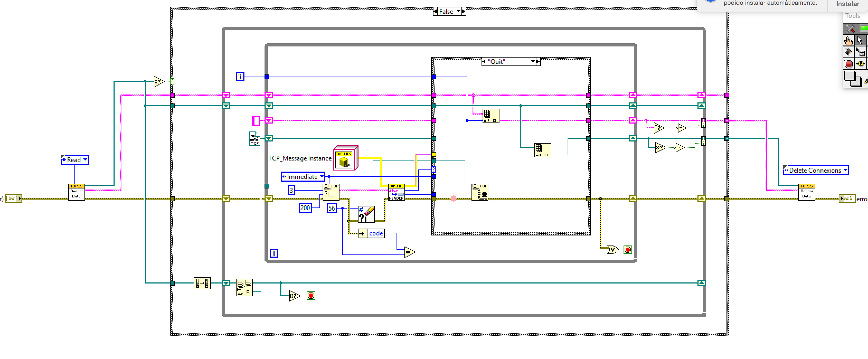The height and width of the screenshot is (359, 868).
Task: Go to next case on False selector
Action: pos(464,11)
